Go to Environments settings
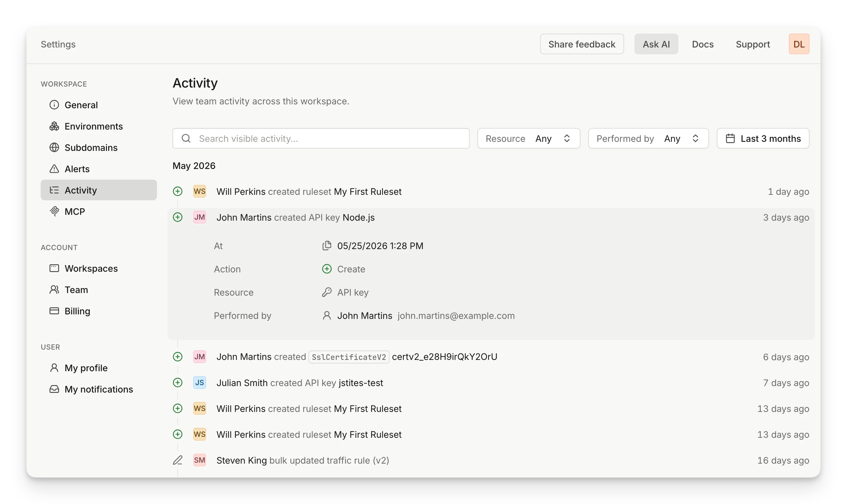Image resolution: width=847 pixels, height=504 pixels. click(x=99, y=126)
